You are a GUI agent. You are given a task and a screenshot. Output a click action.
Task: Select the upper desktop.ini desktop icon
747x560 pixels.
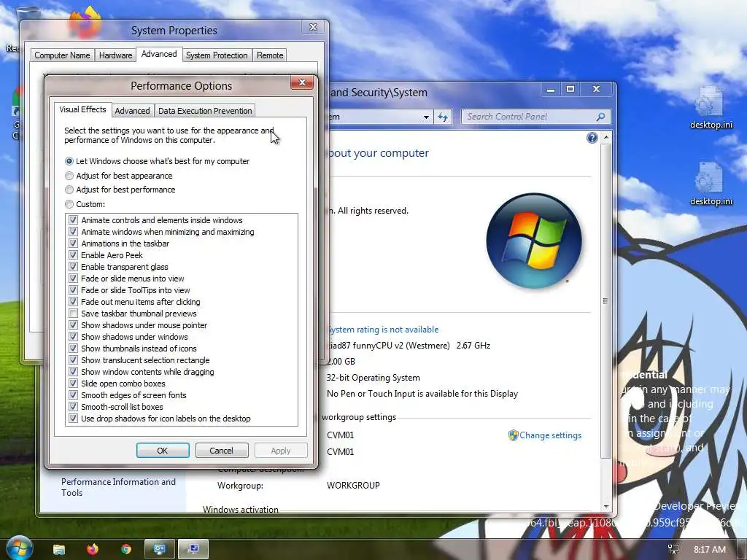pos(711,107)
